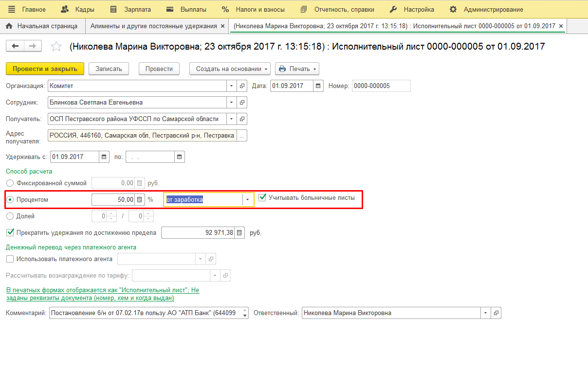588x370 pixels.
Task: Enable the payment agent checkbox
Action: pyautogui.click(x=10, y=259)
